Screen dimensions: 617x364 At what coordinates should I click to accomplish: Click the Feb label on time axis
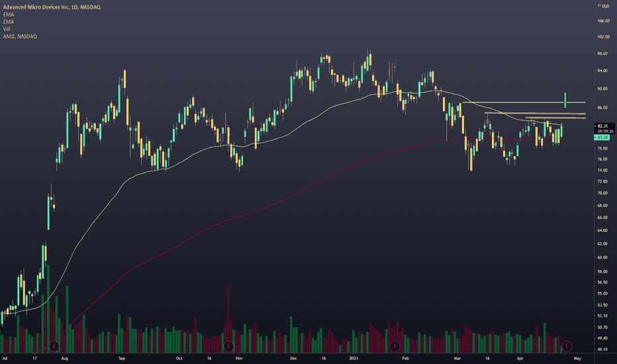click(x=405, y=359)
